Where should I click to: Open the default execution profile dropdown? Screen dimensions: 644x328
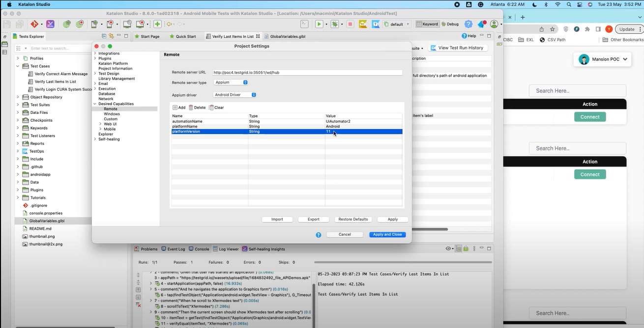click(397, 24)
